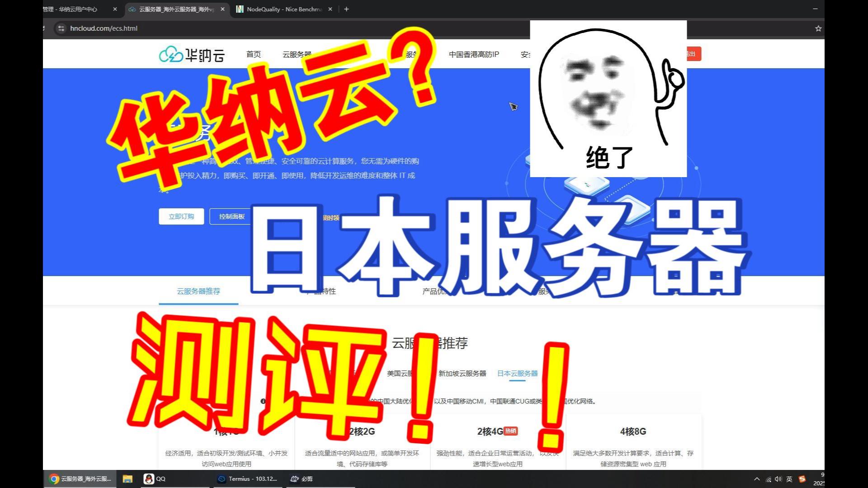Open File Explorer from the taskbar
The width and height of the screenshot is (868, 488).
[127, 479]
